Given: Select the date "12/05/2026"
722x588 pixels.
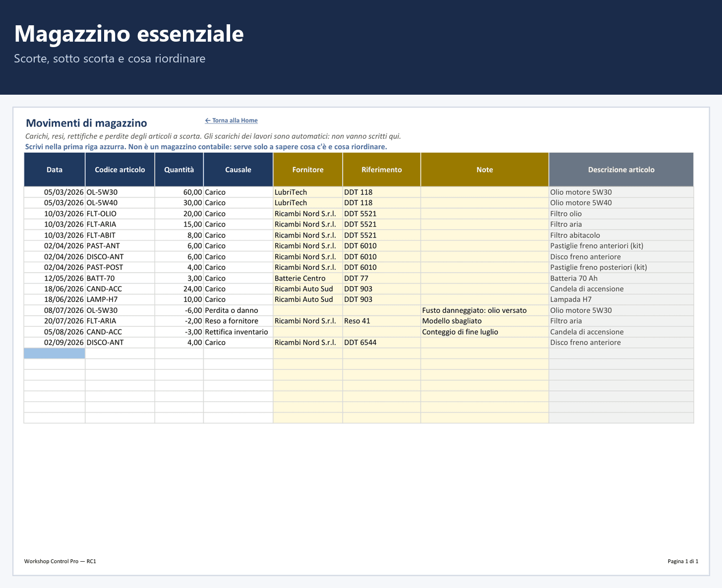Looking at the screenshot, I should pos(55,278).
